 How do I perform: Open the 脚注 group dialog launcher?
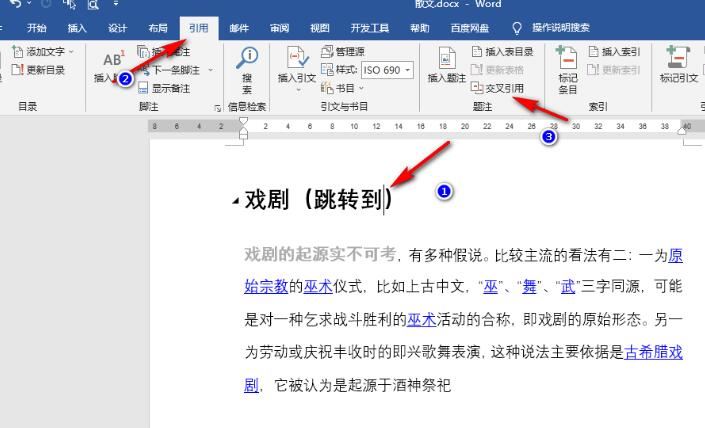(x=218, y=106)
